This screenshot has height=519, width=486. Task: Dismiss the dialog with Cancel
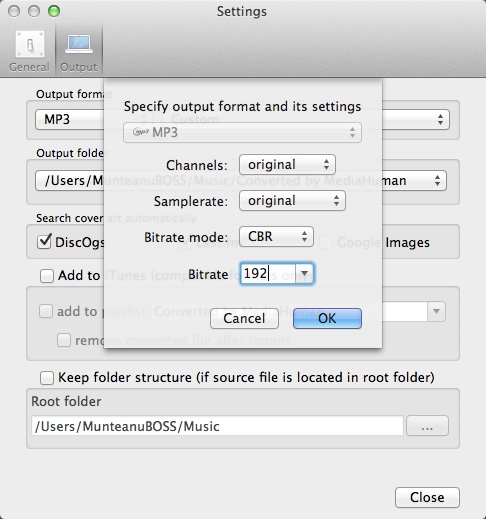tap(244, 318)
